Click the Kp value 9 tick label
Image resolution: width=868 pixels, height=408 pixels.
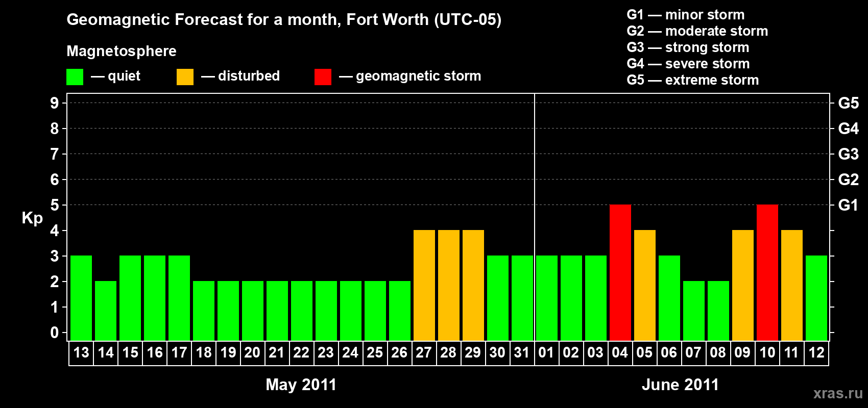coord(55,103)
